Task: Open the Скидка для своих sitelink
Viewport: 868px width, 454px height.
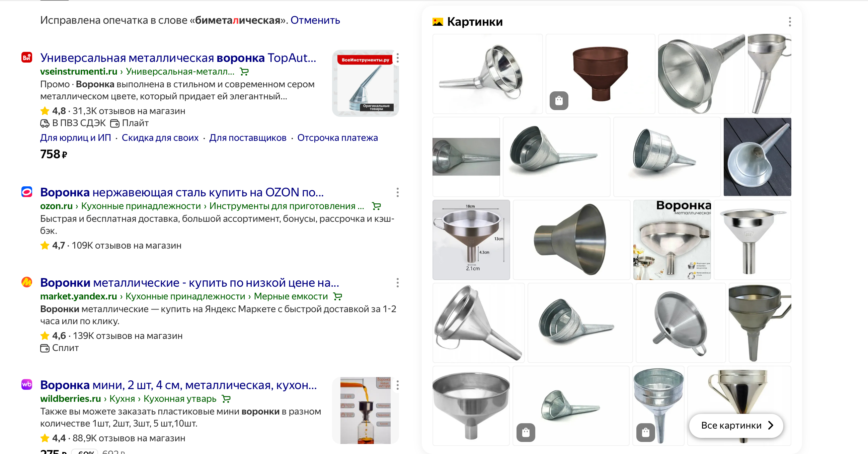Action: point(160,138)
